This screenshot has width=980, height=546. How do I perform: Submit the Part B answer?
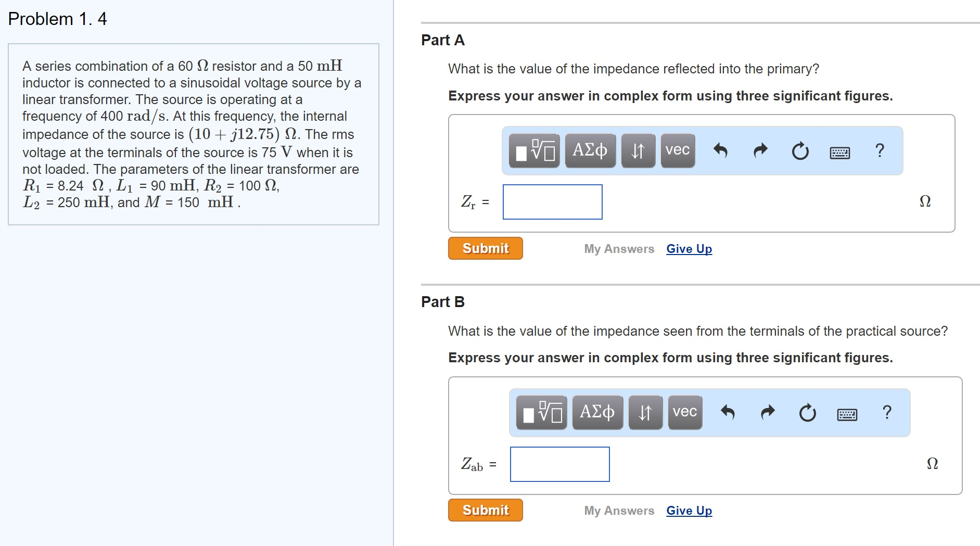click(485, 511)
